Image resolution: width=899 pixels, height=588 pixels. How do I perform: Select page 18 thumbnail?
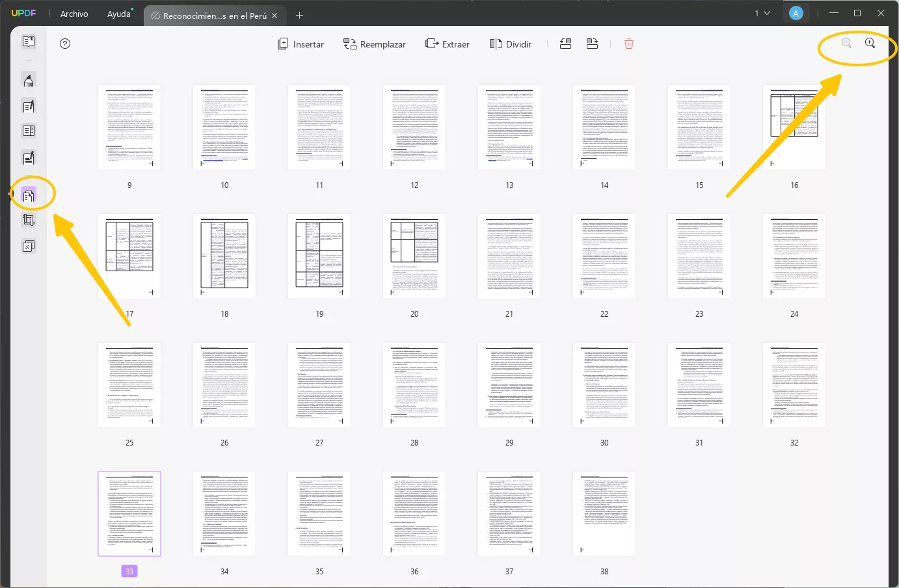[224, 256]
